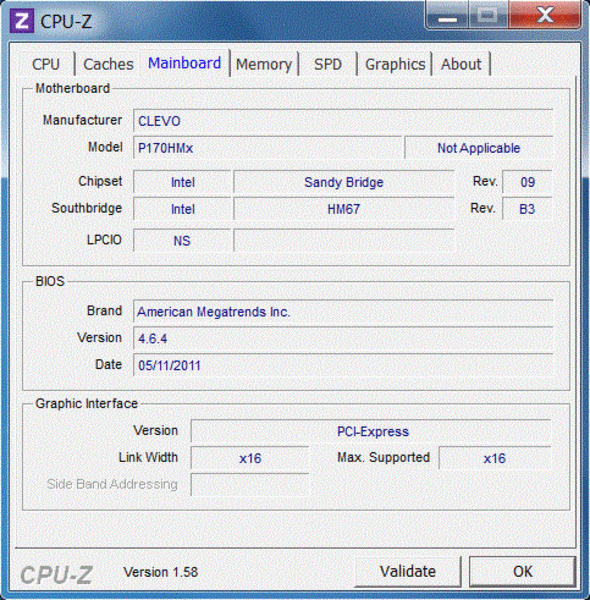Click the Chipset vendor Intel field
Image resolution: width=590 pixels, height=600 pixels.
coord(183,182)
